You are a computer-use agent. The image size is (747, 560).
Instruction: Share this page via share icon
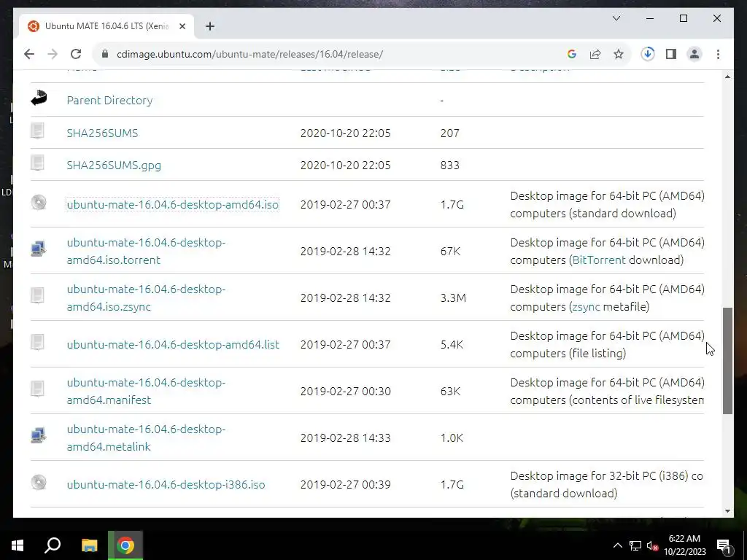[x=595, y=54]
